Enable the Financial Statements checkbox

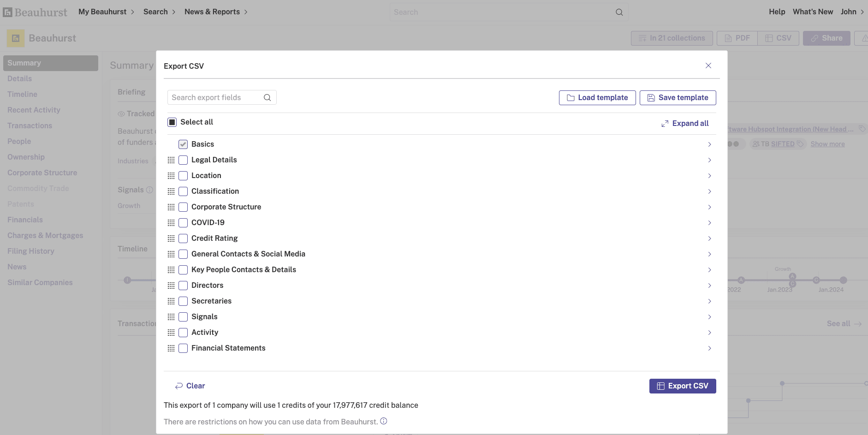click(183, 348)
